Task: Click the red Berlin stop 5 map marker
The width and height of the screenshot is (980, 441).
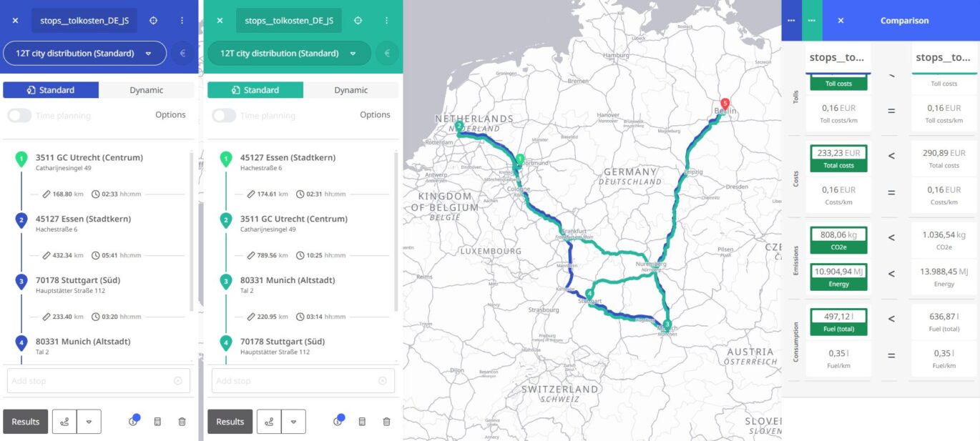Action: [x=725, y=104]
